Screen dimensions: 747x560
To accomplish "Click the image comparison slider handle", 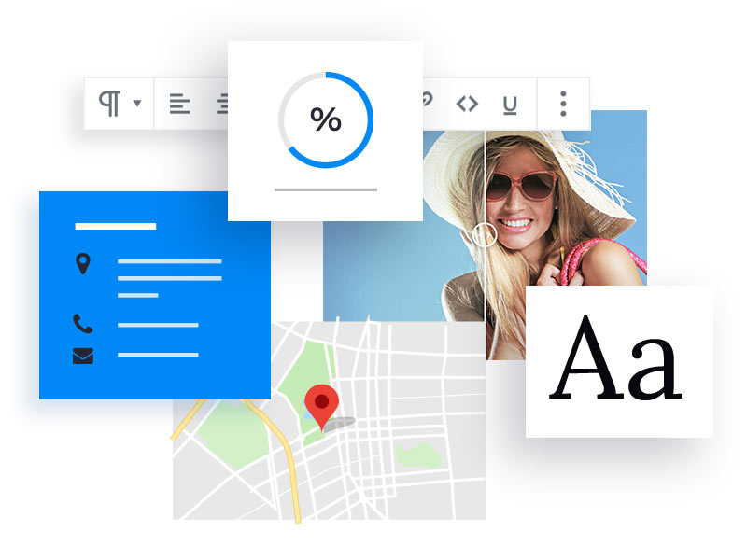I will pos(484,234).
